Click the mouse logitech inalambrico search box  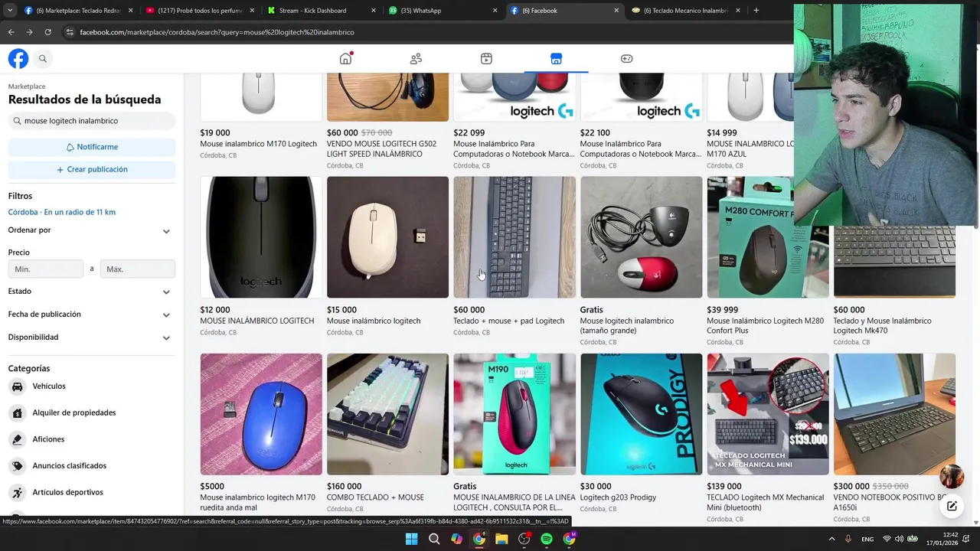[x=91, y=121]
